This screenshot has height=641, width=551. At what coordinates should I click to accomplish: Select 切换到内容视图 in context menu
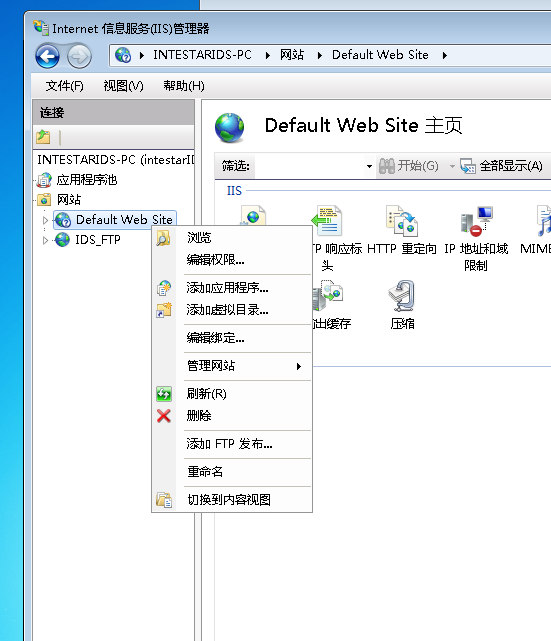coord(229,500)
